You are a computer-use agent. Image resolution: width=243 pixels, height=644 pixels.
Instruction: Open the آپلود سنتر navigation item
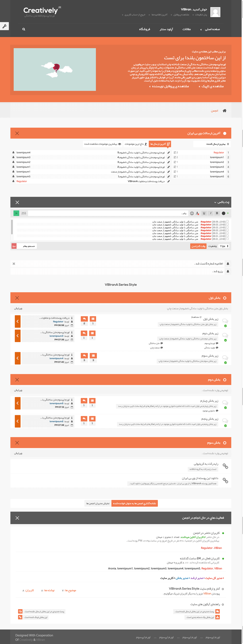166,29
